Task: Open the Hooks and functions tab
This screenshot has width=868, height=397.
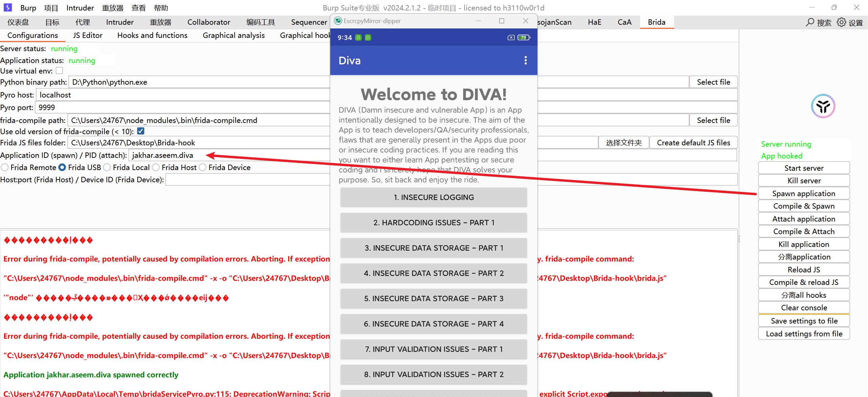Action: (152, 35)
